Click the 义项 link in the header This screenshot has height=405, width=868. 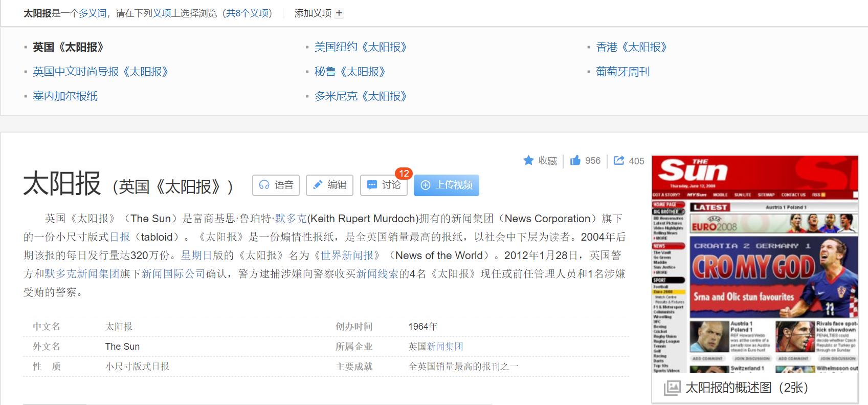pyautogui.click(x=162, y=13)
